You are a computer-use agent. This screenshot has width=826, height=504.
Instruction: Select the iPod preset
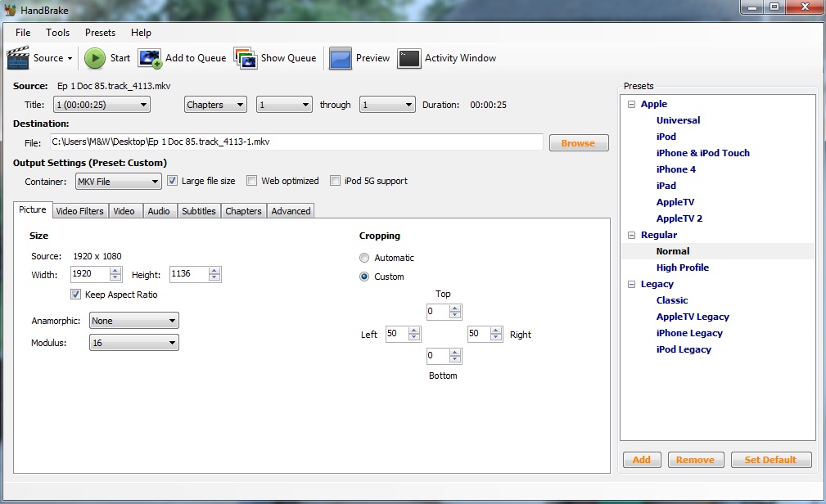666,137
